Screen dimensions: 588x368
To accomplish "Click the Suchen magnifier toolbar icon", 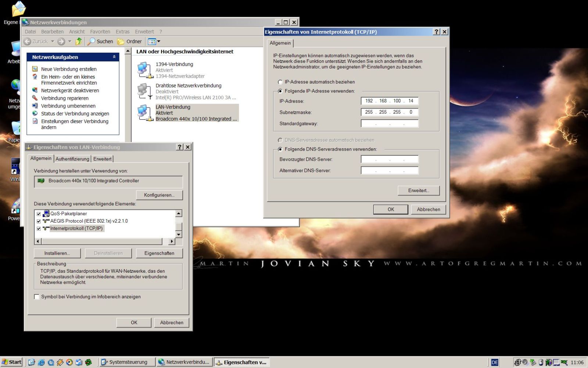I will [x=92, y=42].
